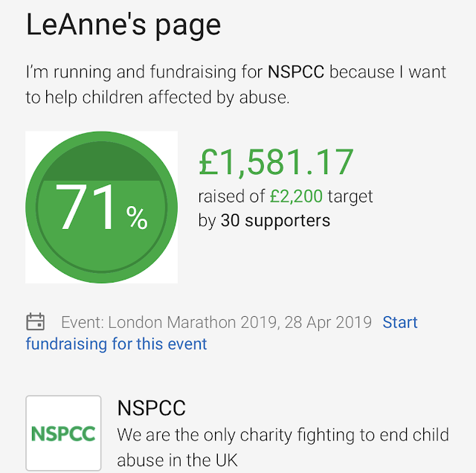Click the 'abuse in the UK' text line
This screenshot has height=473, width=476.
[177, 460]
